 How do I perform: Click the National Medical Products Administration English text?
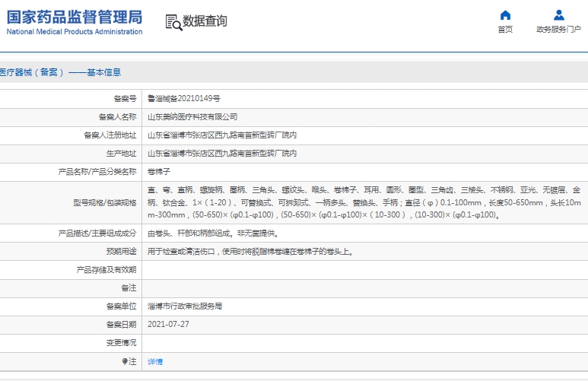point(75,32)
